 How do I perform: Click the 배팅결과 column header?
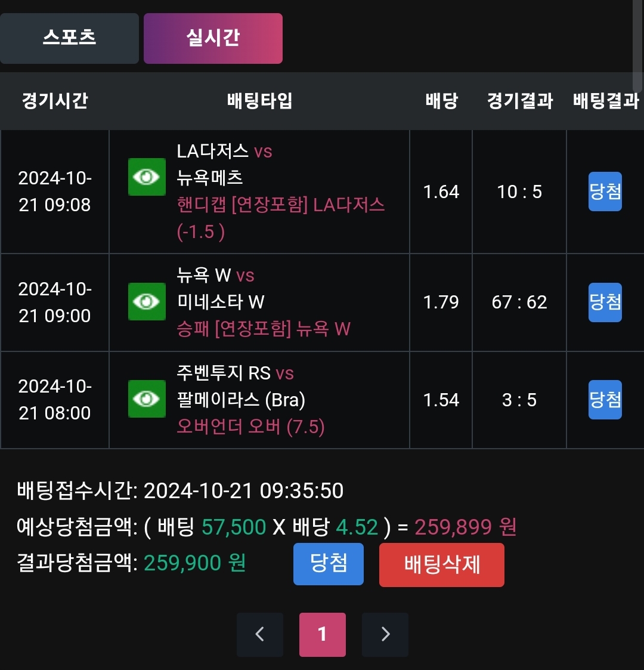605,101
